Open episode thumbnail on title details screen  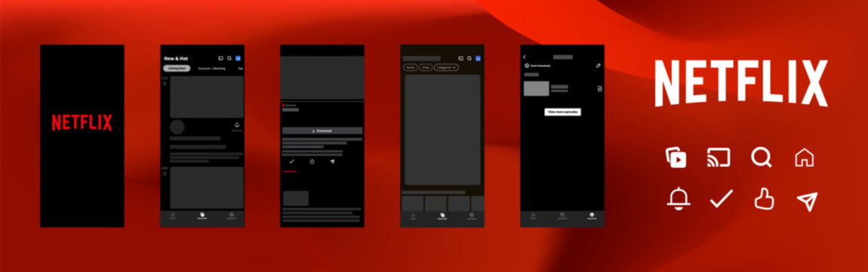[x=296, y=198]
